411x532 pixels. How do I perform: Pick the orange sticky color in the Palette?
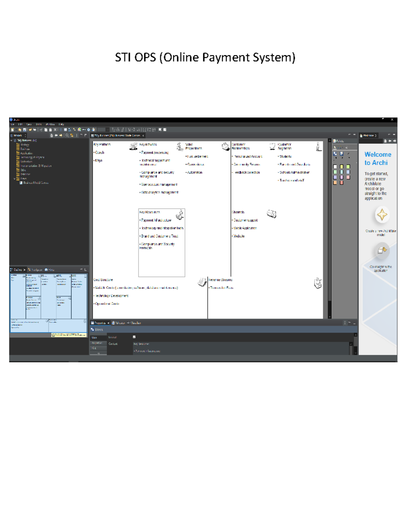[x=335, y=183]
